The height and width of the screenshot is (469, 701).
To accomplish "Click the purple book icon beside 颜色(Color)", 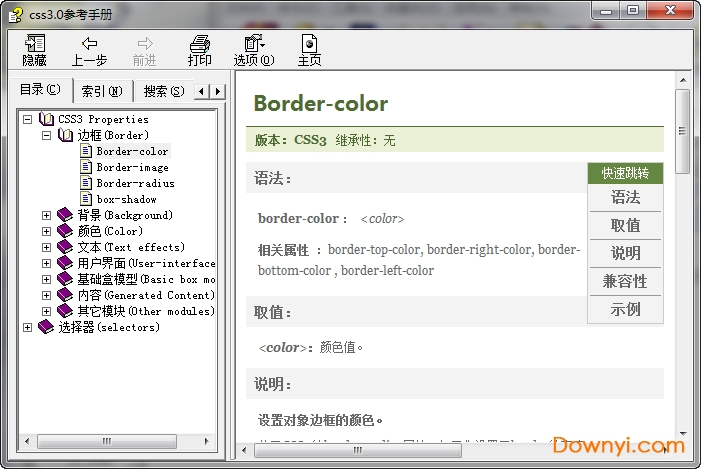I will pos(65,231).
